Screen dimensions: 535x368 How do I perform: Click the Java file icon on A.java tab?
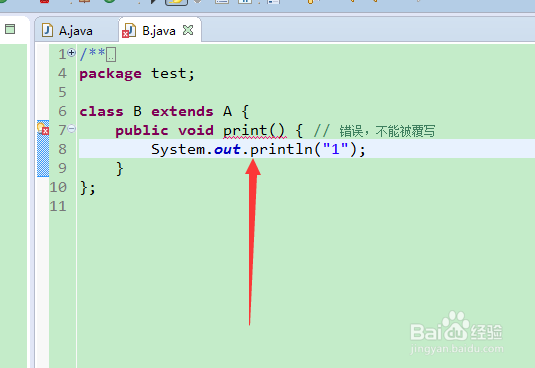[x=47, y=30]
